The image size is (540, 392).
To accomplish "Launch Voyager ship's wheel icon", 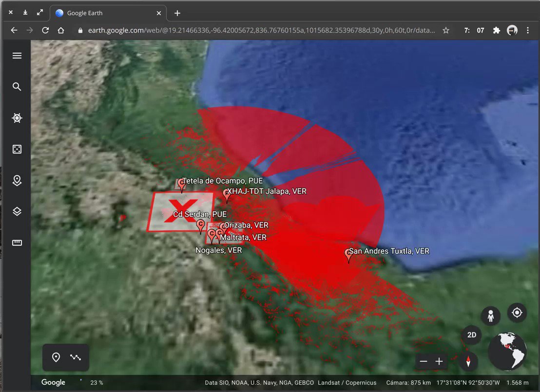I will coord(17,118).
